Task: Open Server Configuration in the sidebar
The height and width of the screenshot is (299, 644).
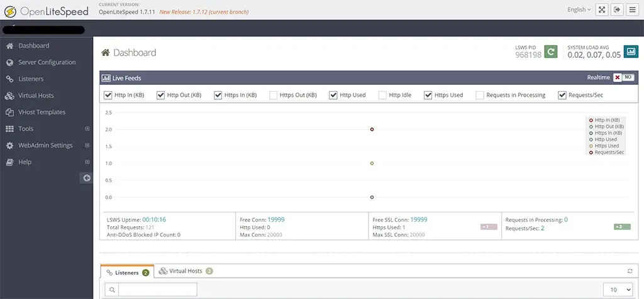Action: 47,62
